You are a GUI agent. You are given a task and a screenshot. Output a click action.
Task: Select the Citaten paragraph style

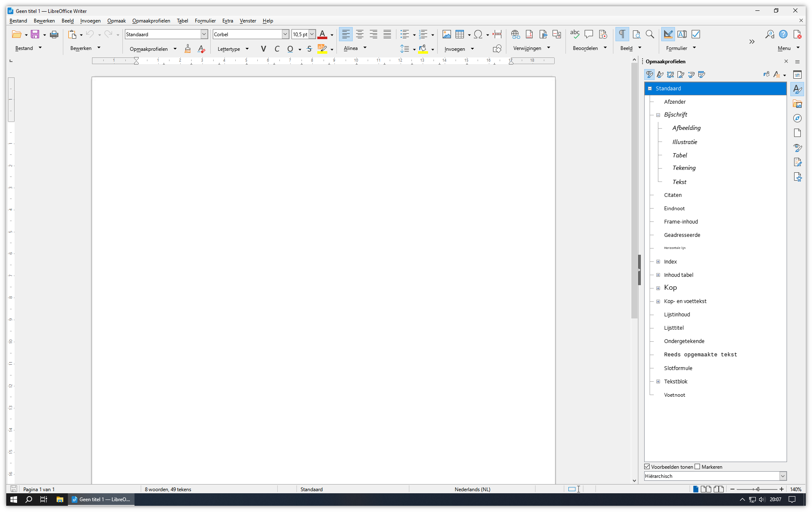coord(673,195)
